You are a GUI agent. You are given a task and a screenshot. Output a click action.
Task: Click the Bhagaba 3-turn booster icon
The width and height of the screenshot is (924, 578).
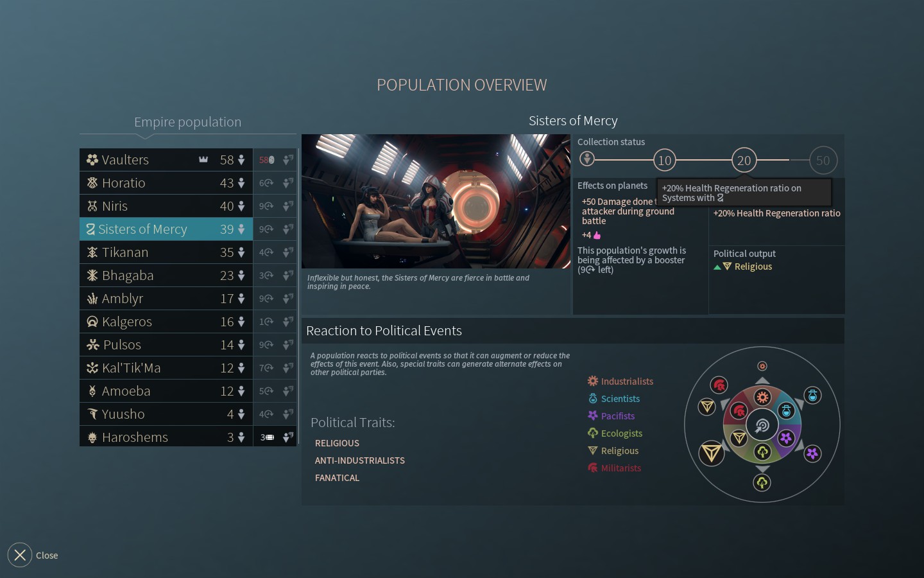[x=266, y=276]
